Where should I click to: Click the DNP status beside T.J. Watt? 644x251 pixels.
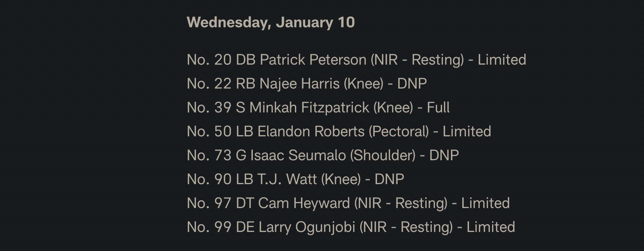389,179
